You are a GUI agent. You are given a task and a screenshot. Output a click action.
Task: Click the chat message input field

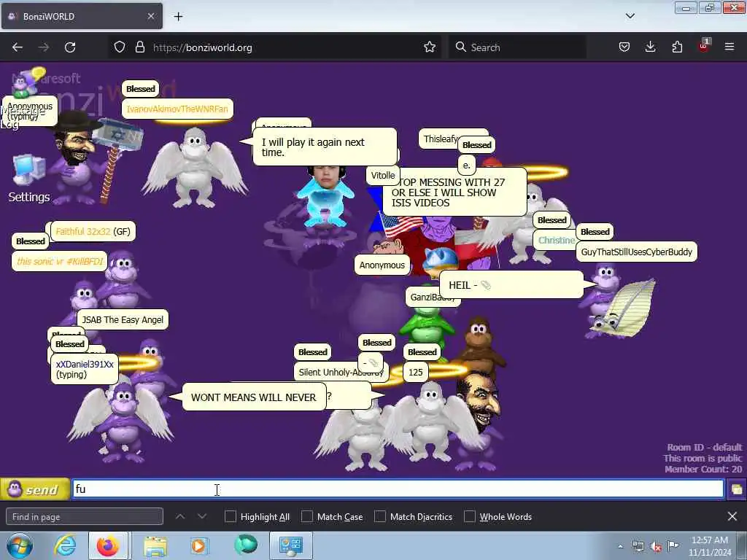[x=398, y=489]
